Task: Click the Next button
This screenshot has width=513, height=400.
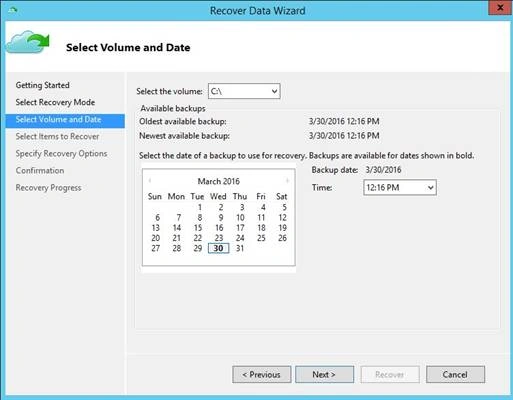Action: 324,374
